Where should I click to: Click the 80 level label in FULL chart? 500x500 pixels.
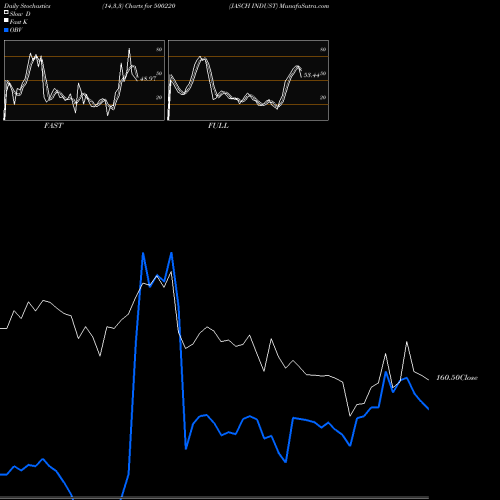pyautogui.click(x=323, y=49)
